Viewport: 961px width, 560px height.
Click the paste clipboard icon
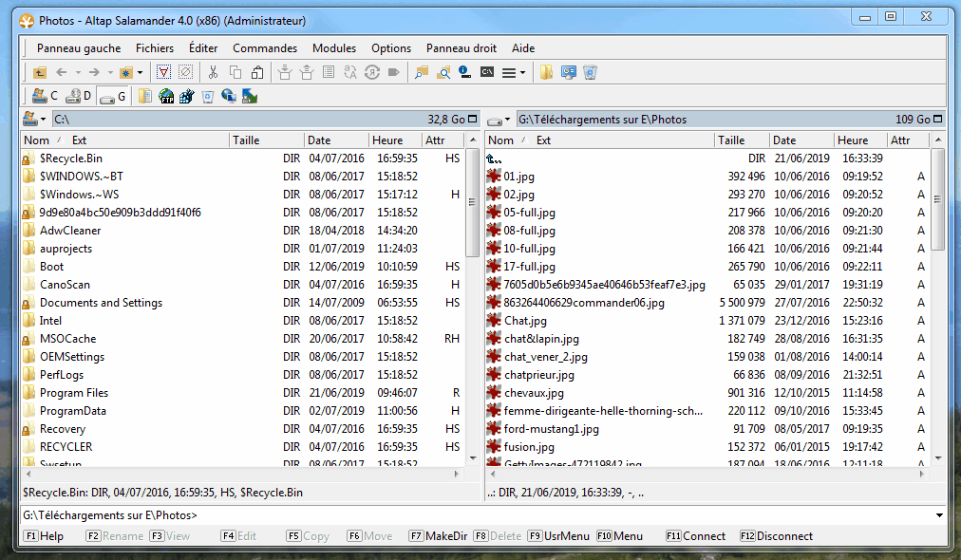257,72
